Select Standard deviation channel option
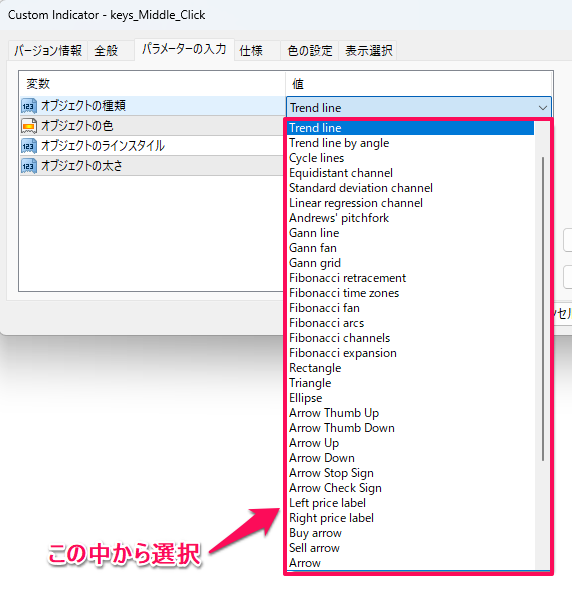The width and height of the screenshot is (572, 594). [x=410, y=188]
